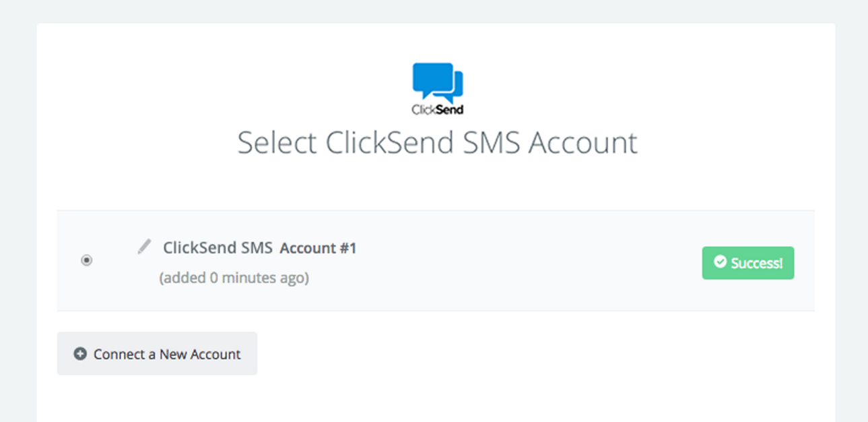Click the '(added 0 minutes ago)' timestamp
868x422 pixels.
click(x=234, y=278)
